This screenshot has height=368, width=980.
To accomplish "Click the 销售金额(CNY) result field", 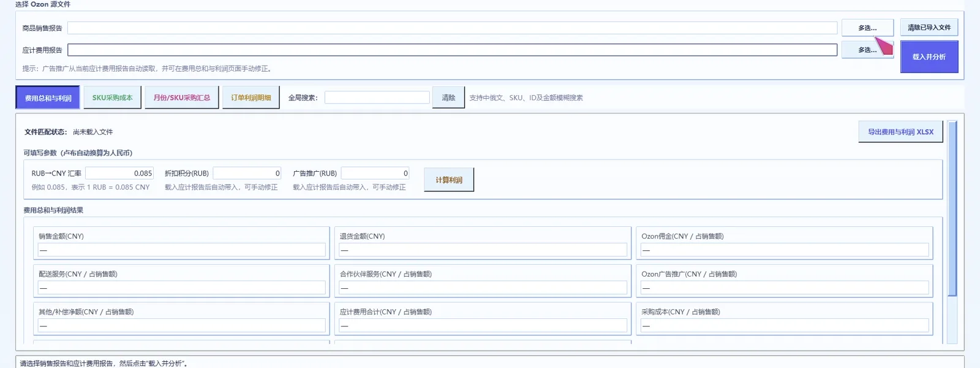I will (181, 250).
